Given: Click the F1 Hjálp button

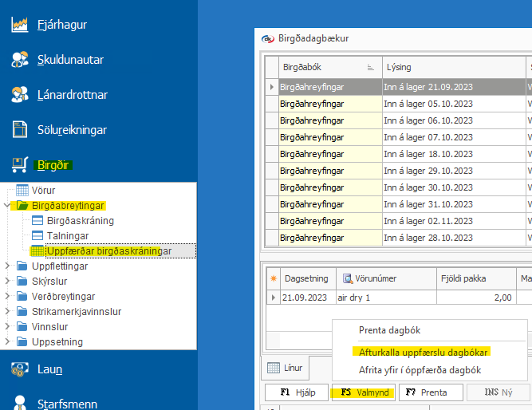Looking at the screenshot, I should (294, 392).
